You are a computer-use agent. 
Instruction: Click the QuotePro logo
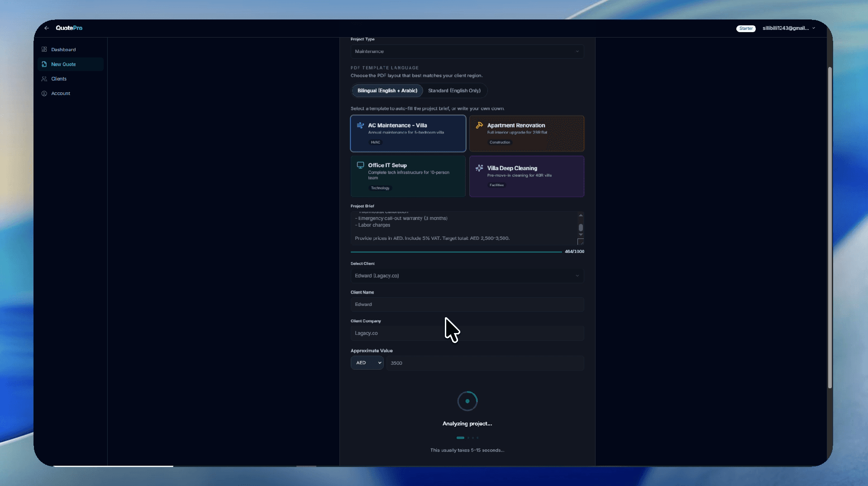(69, 28)
